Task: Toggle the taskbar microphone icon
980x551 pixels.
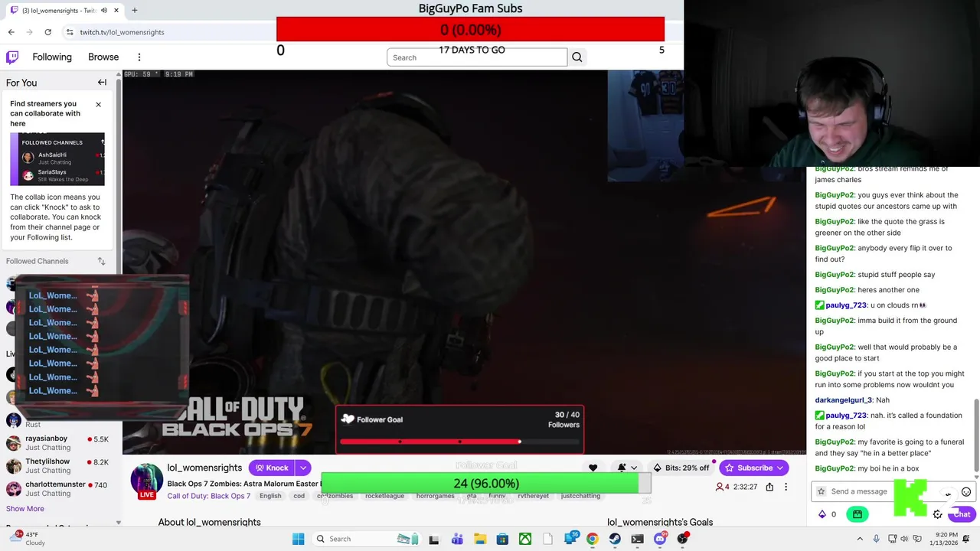Action: [x=875, y=539]
